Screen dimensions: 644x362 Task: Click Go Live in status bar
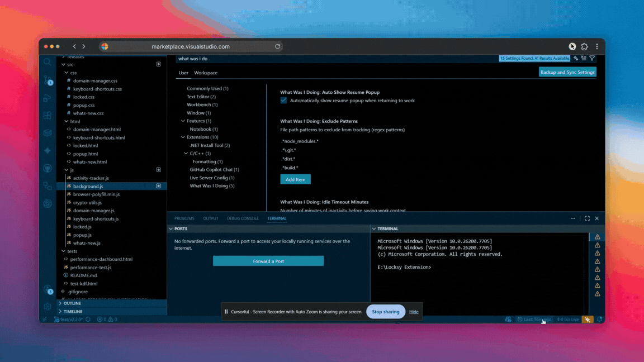pyautogui.click(x=568, y=320)
